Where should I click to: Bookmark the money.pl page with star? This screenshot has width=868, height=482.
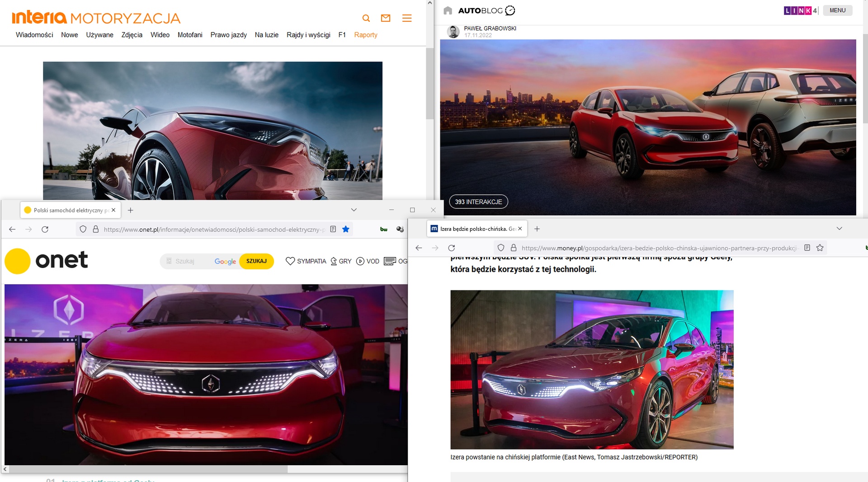(820, 248)
